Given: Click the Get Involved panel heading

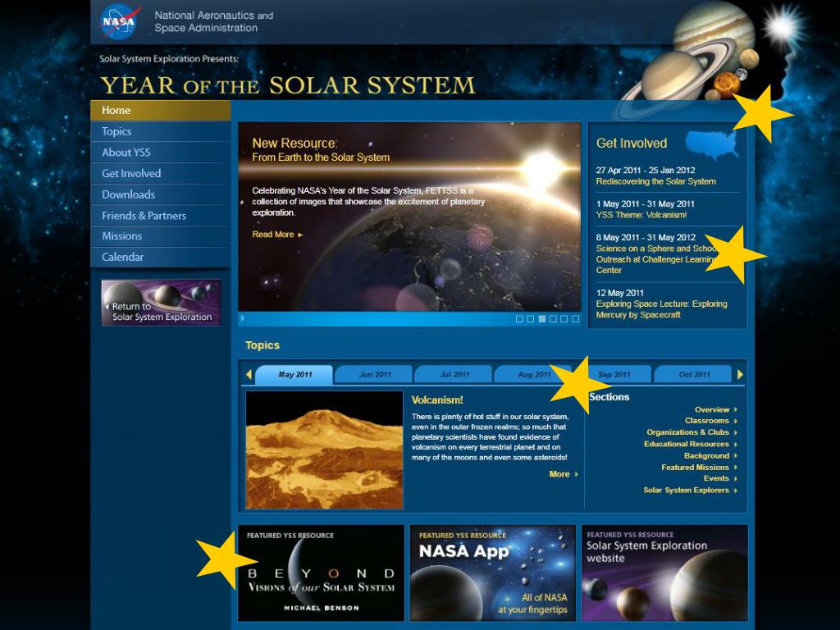Looking at the screenshot, I should click(x=632, y=144).
